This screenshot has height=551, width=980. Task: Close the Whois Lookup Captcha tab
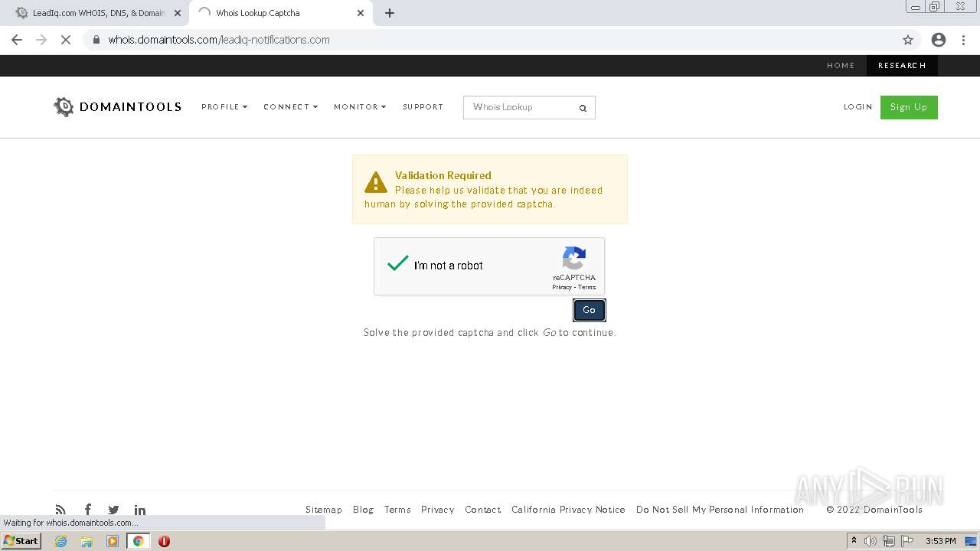pyautogui.click(x=361, y=13)
